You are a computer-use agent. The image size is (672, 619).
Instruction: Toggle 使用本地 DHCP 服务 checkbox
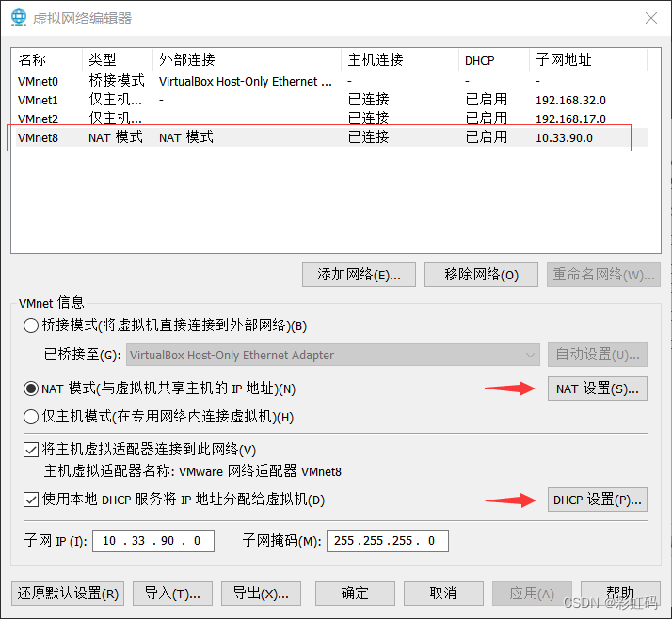click(31, 500)
